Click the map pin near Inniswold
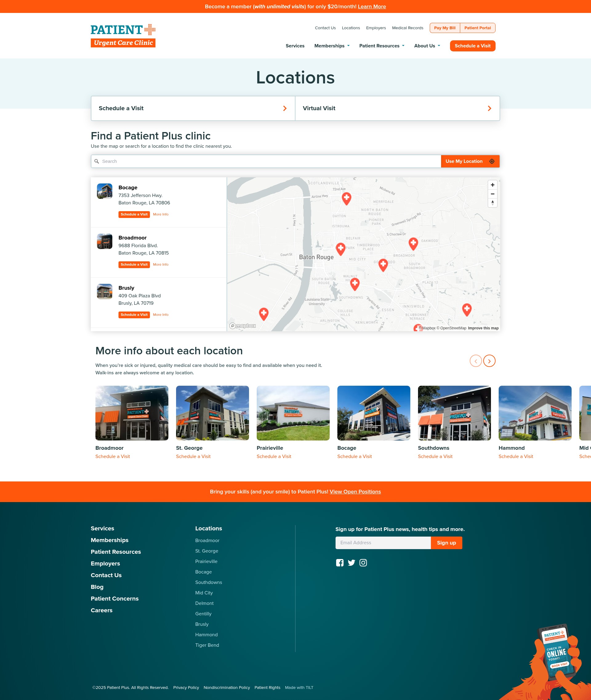This screenshot has height=700, width=591. coord(467,310)
